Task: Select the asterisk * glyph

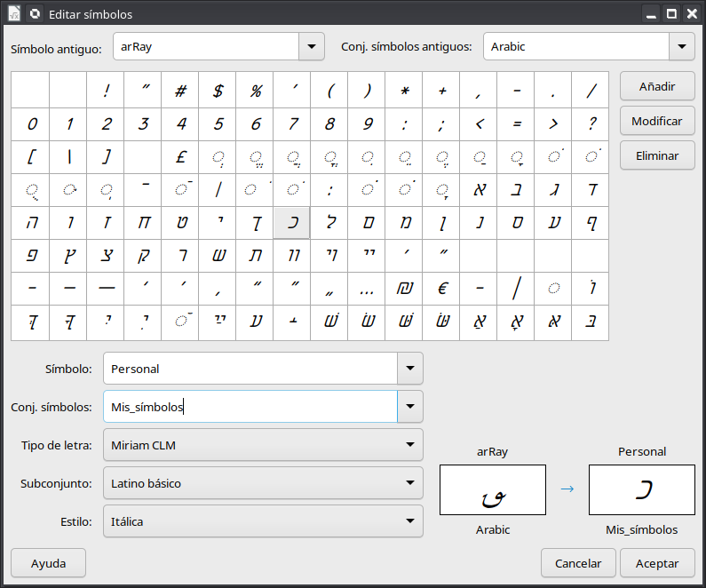Action: tap(404, 90)
